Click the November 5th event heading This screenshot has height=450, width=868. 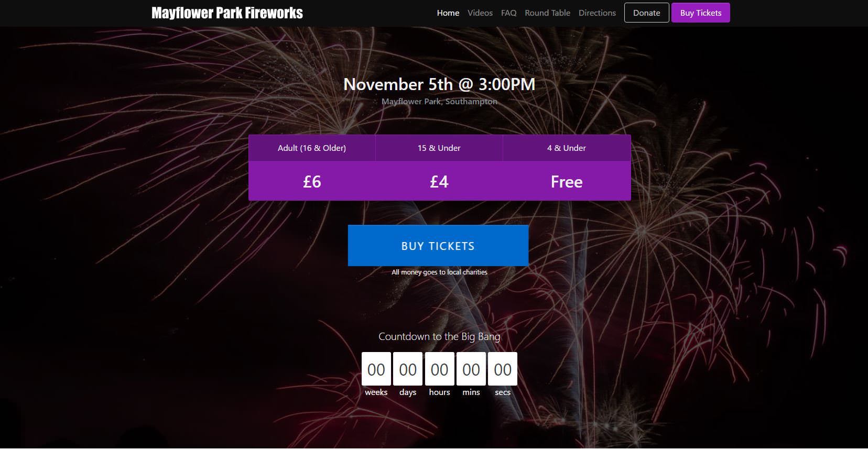point(439,84)
